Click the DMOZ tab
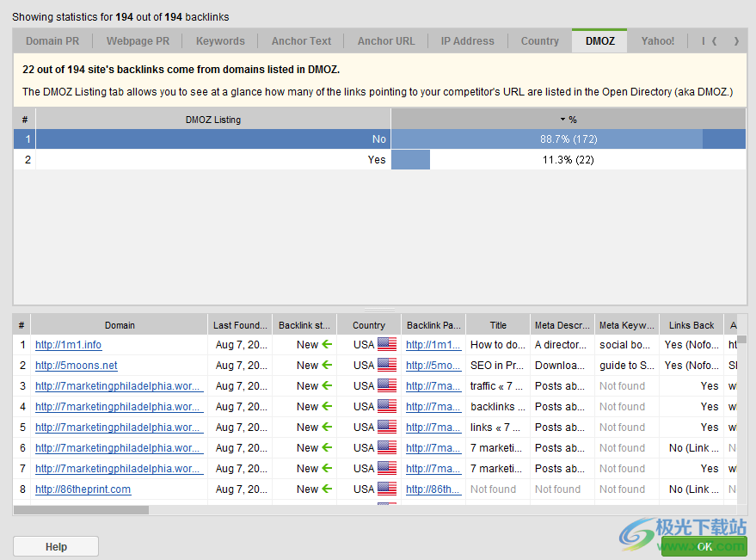This screenshot has height=560, width=756. coord(599,41)
